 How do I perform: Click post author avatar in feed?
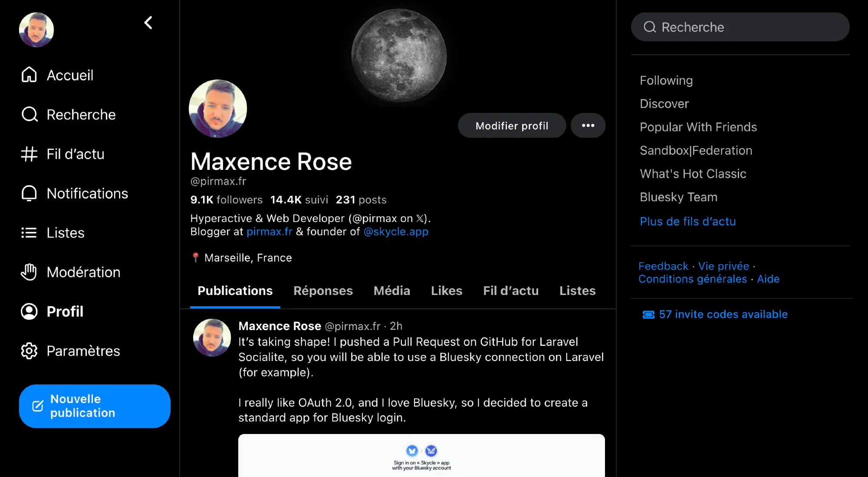pyautogui.click(x=212, y=338)
